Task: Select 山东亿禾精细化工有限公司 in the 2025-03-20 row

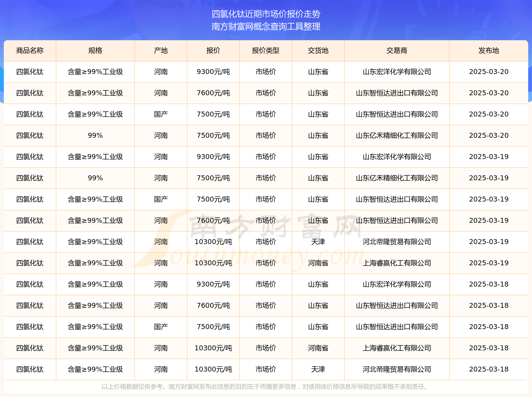Action: (x=397, y=135)
